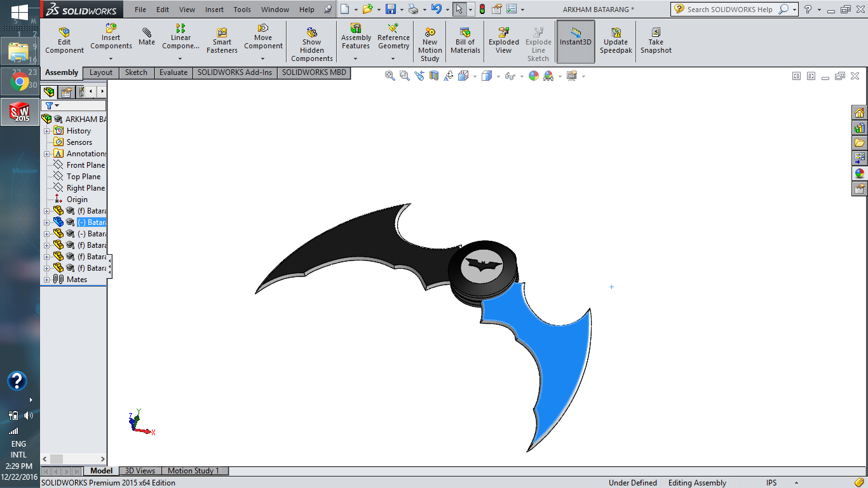The image size is (868, 488).
Task: Click Take Snapshot tool
Action: [x=656, y=41]
